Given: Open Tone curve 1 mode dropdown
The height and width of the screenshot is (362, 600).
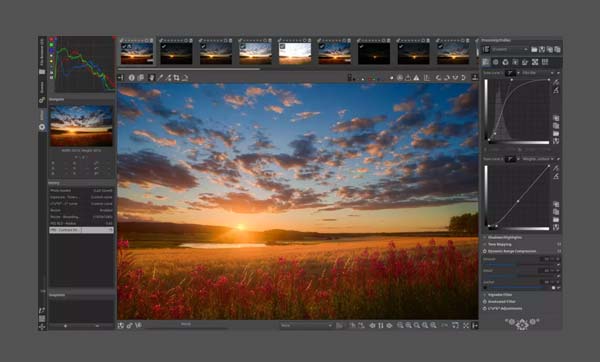Looking at the screenshot, I should pyautogui.click(x=538, y=73).
